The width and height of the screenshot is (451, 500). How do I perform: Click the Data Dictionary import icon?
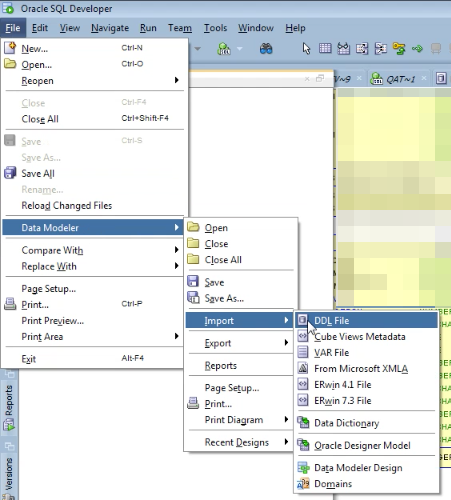(303, 423)
